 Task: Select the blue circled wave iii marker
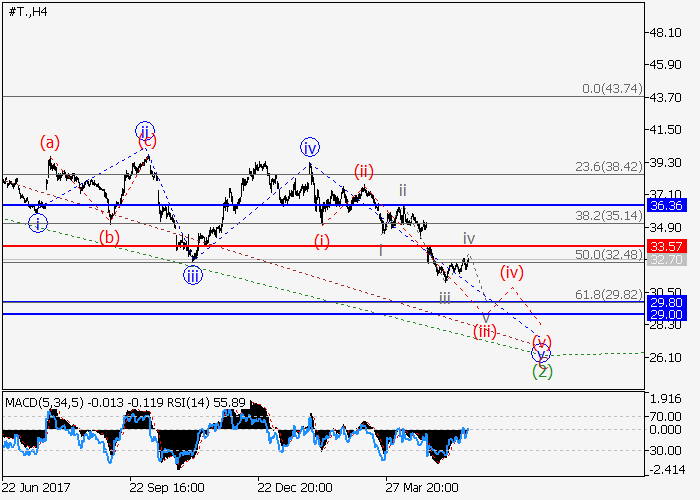(x=192, y=275)
